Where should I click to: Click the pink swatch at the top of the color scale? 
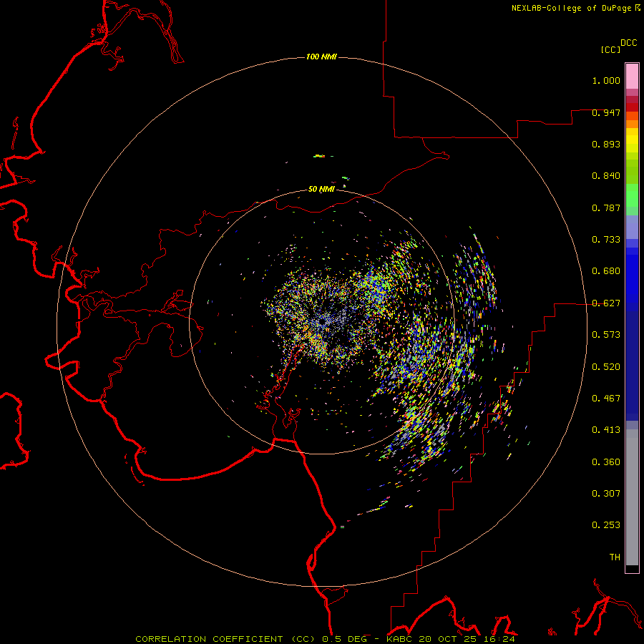[x=632, y=77]
